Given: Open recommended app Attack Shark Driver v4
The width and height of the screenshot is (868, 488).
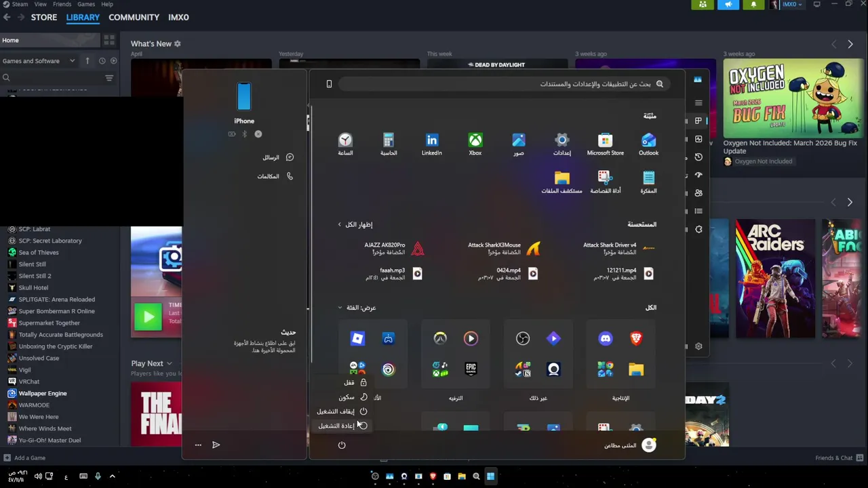Looking at the screenshot, I should tap(620, 249).
